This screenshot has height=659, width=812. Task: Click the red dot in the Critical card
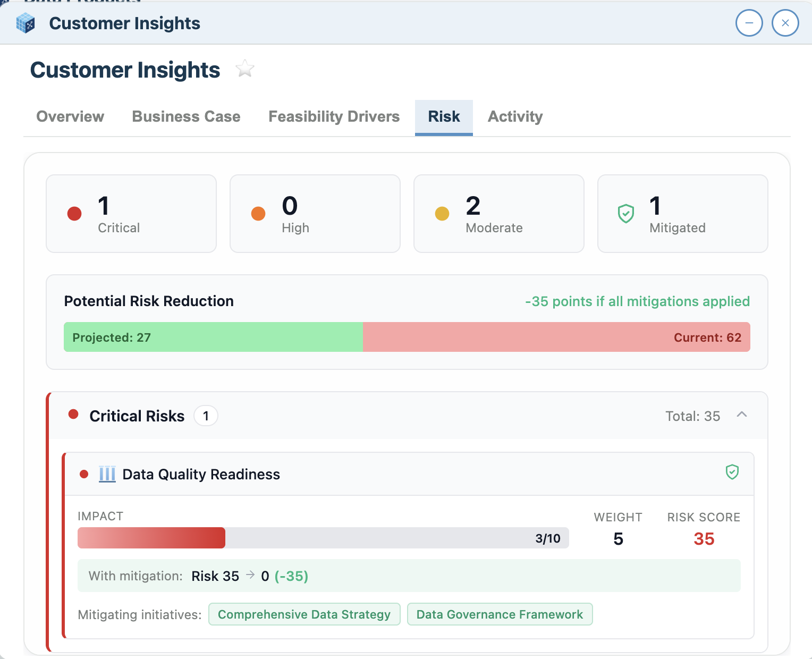(74, 214)
